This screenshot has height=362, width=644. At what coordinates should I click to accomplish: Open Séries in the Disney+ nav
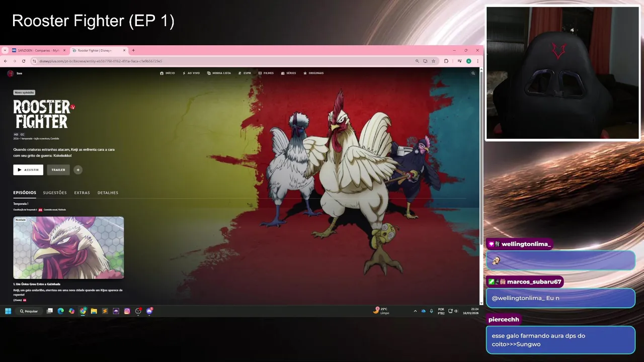pyautogui.click(x=289, y=73)
